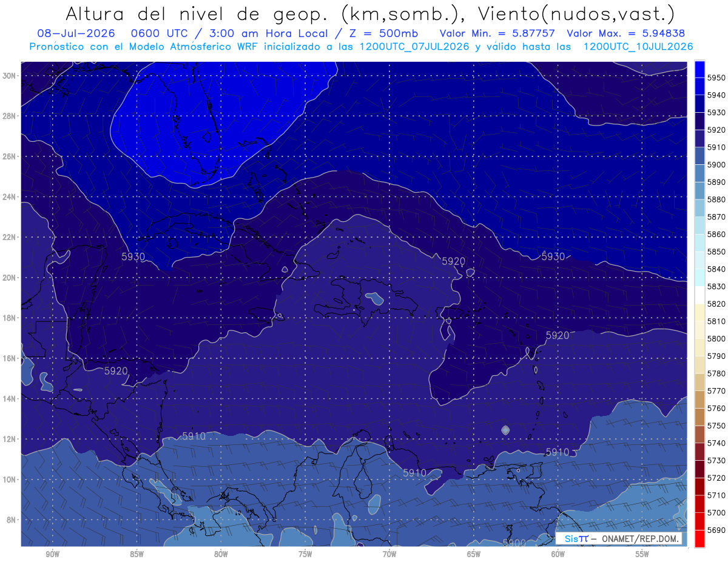Click the '5910' contour label near Nicaragua's coast

[x=194, y=436]
